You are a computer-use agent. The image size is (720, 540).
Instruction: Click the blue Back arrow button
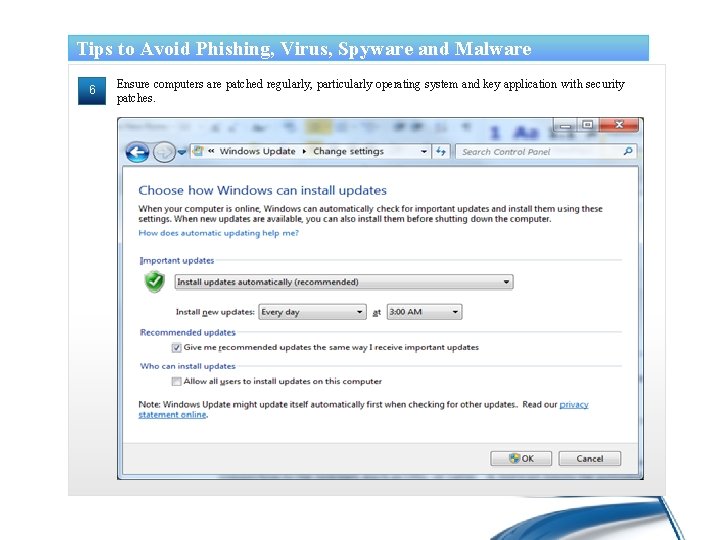pos(137,152)
